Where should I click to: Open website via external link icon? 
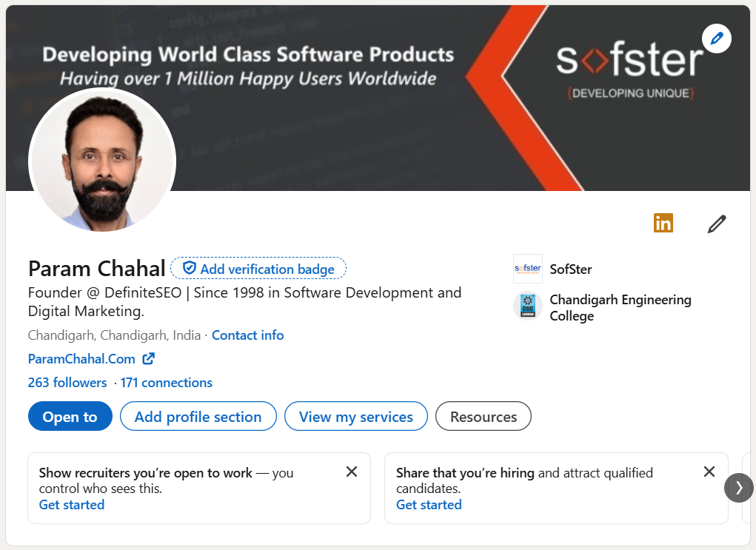click(148, 358)
